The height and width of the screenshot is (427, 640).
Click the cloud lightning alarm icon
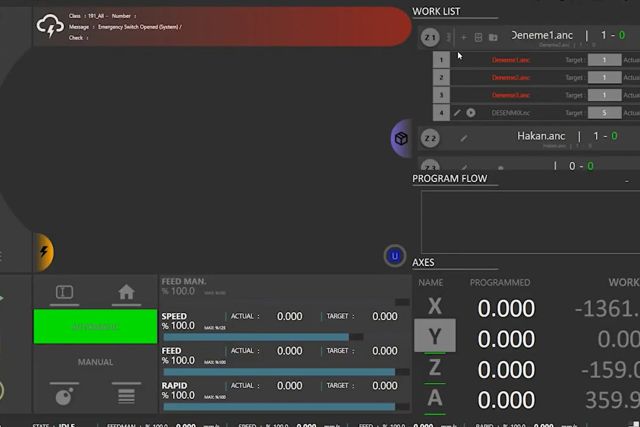pyautogui.click(x=50, y=26)
